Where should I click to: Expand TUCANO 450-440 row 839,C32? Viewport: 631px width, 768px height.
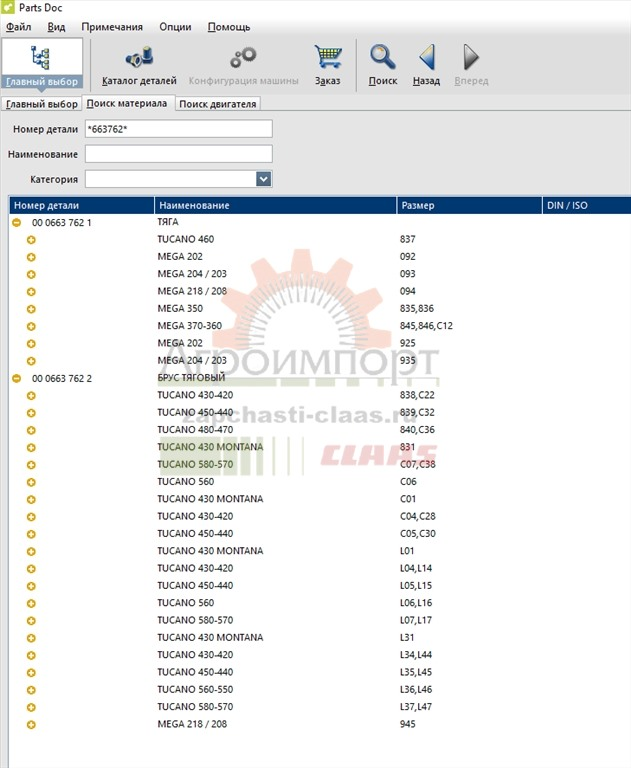coord(31,413)
